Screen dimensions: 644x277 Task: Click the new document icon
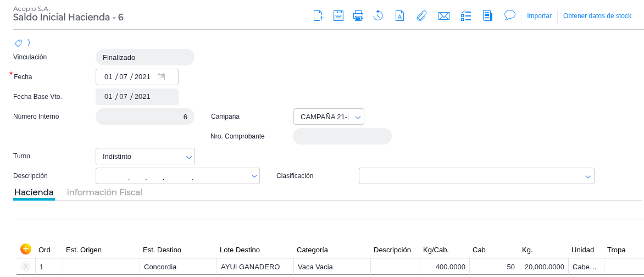tap(318, 16)
